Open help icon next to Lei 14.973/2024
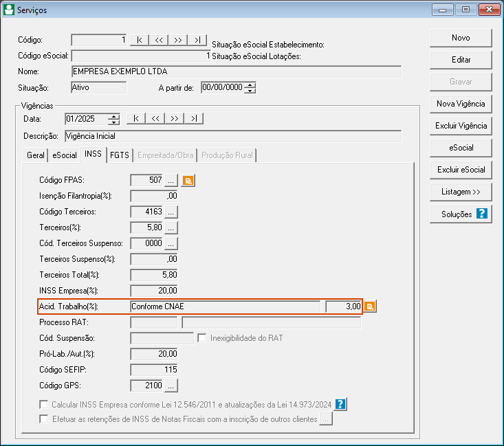This screenshot has height=446, width=504. pyautogui.click(x=340, y=404)
